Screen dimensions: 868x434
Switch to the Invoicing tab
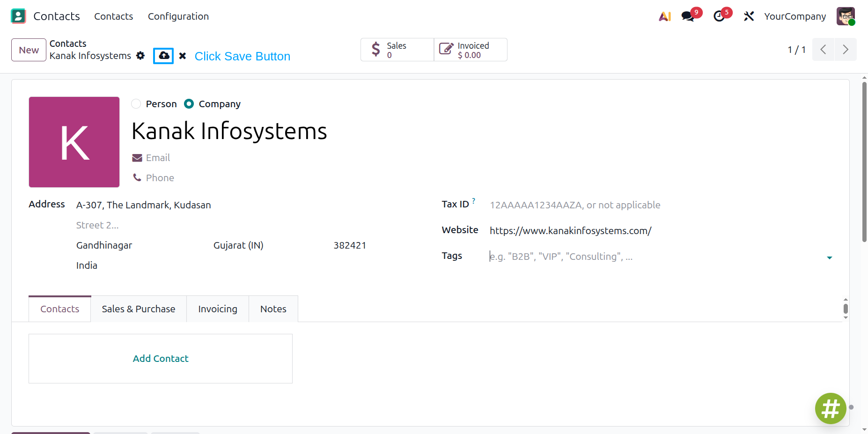(218, 309)
